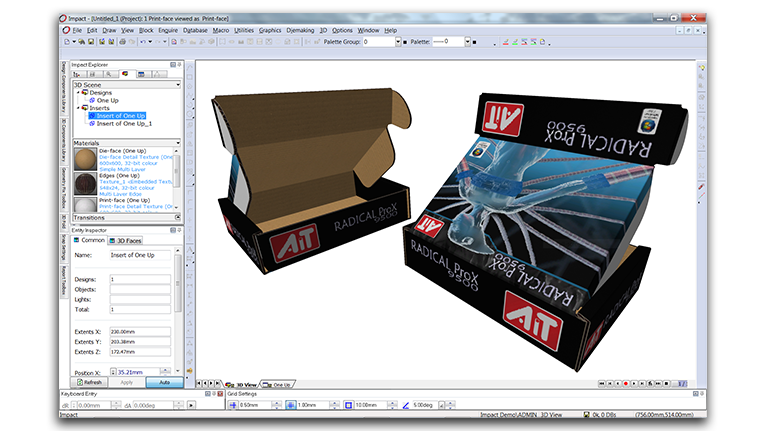Open the Palette Group dropdown

pos(398,42)
